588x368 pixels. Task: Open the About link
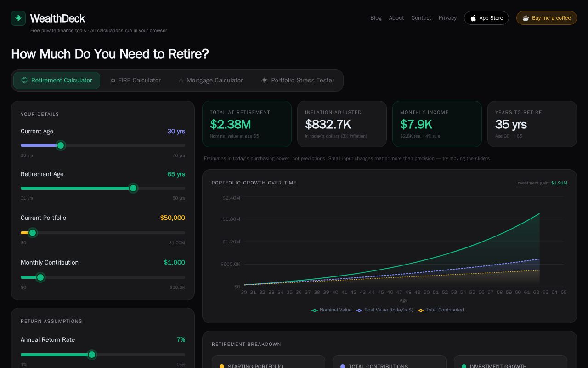point(396,18)
